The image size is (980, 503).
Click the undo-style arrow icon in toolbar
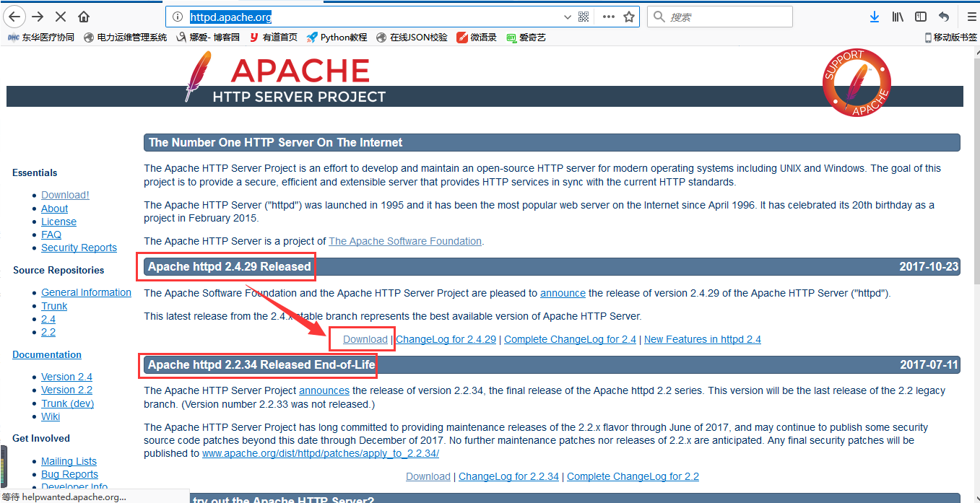tap(943, 17)
